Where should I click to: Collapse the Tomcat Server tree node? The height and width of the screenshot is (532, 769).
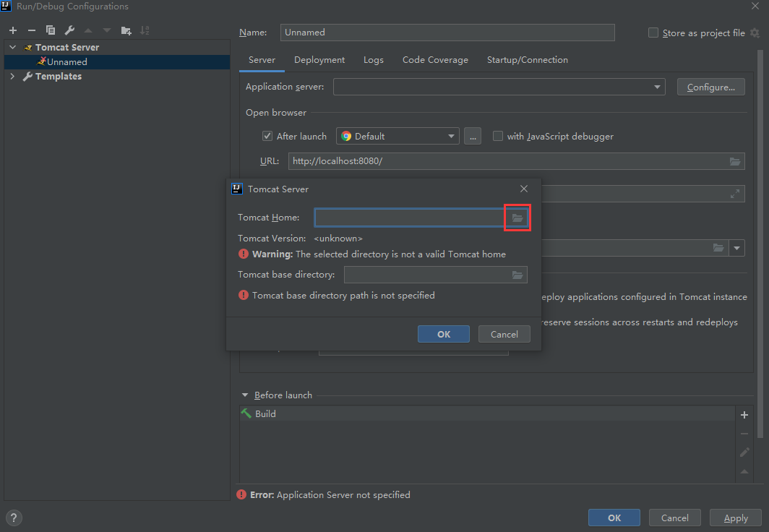pyautogui.click(x=13, y=48)
